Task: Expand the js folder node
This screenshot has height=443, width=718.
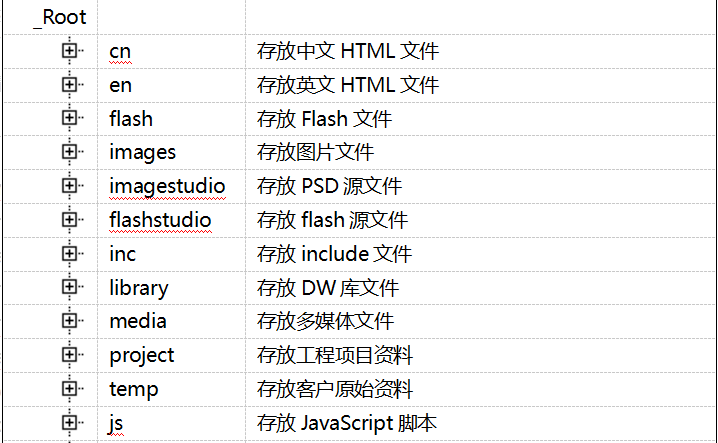Action: point(69,422)
